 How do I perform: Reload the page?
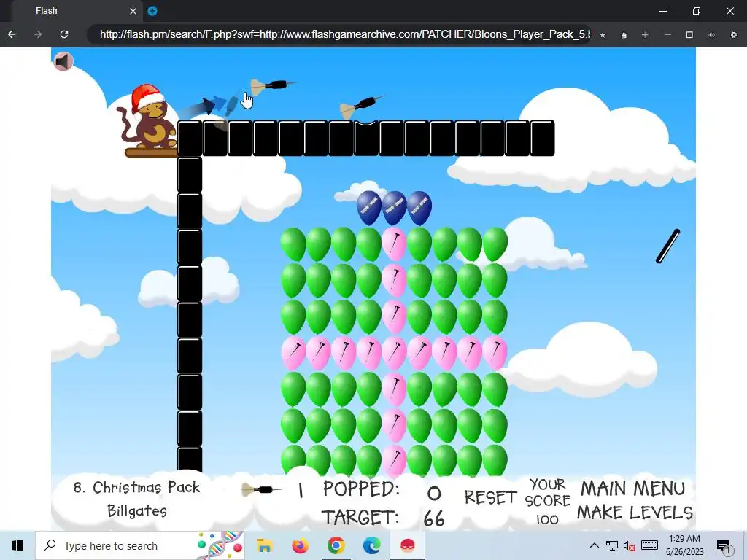coord(64,34)
